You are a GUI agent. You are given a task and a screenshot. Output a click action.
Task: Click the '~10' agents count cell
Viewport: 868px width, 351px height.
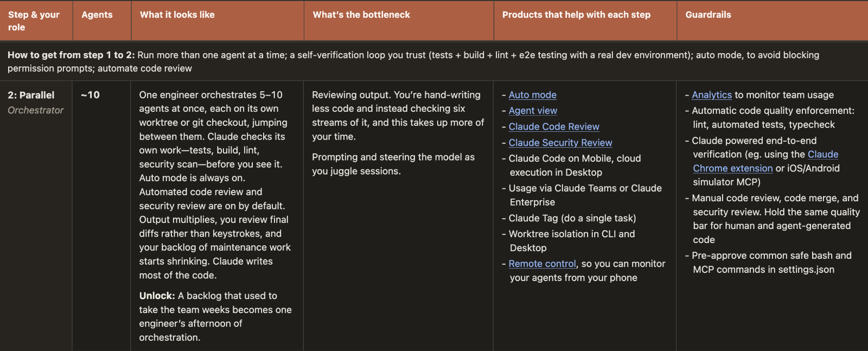click(x=90, y=95)
